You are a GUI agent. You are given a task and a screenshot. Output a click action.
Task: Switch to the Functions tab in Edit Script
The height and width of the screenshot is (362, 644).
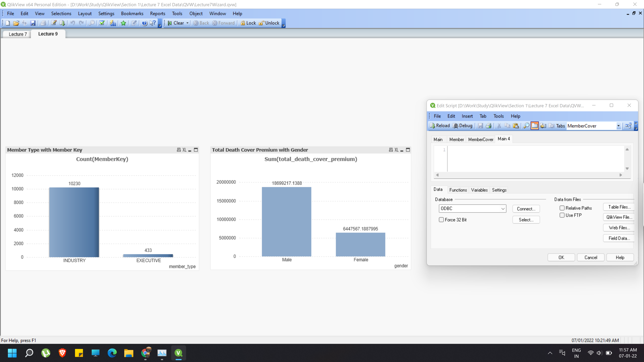tap(458, 190)
